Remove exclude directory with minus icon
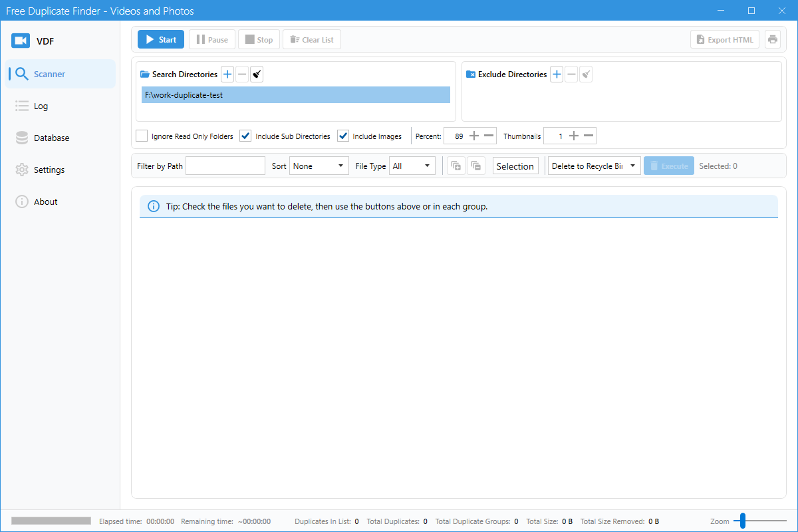Image resolution: width=798 pixels, height=532 pixels. (571, 74)
